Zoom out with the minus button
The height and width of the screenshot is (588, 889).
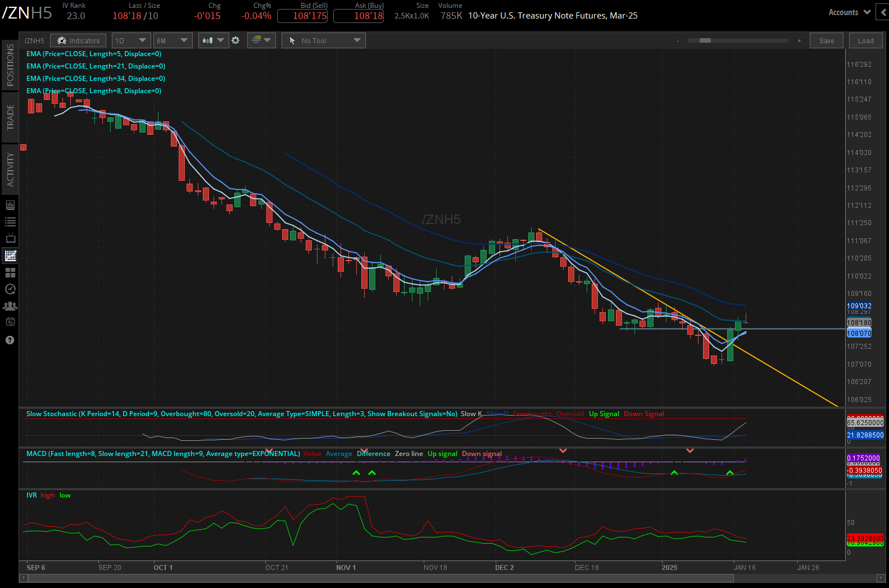coord(678,40)
